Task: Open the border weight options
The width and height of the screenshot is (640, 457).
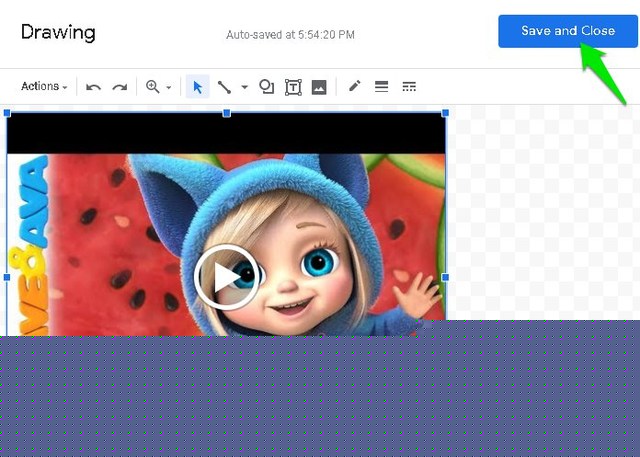Action: (x=381, y=87)
